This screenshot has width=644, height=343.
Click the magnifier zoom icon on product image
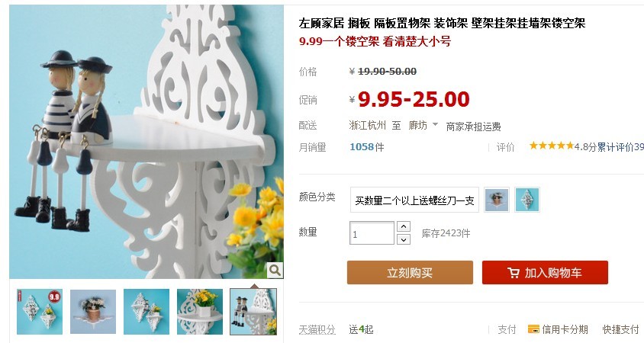point(275,271)
